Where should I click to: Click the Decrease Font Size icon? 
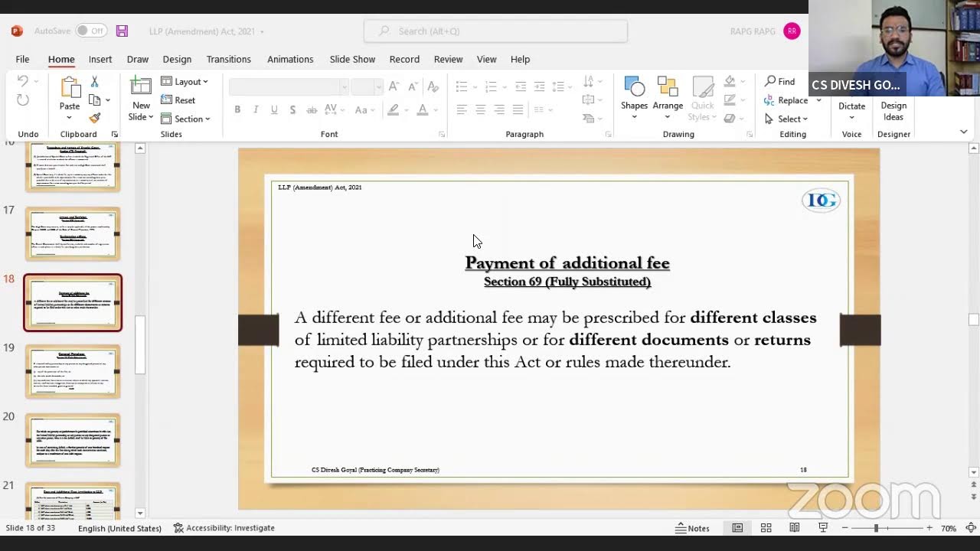pos(414,86)
